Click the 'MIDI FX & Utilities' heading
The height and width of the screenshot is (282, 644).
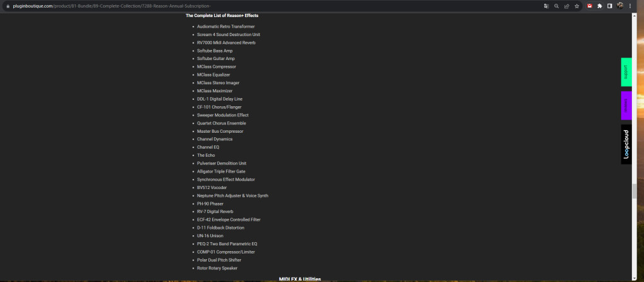(x=300, y=279)
